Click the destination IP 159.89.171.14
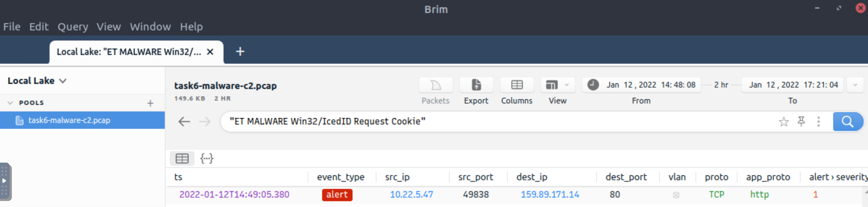Image resolution: width=868 pixels, height=207 pixels. click(550, 194)
